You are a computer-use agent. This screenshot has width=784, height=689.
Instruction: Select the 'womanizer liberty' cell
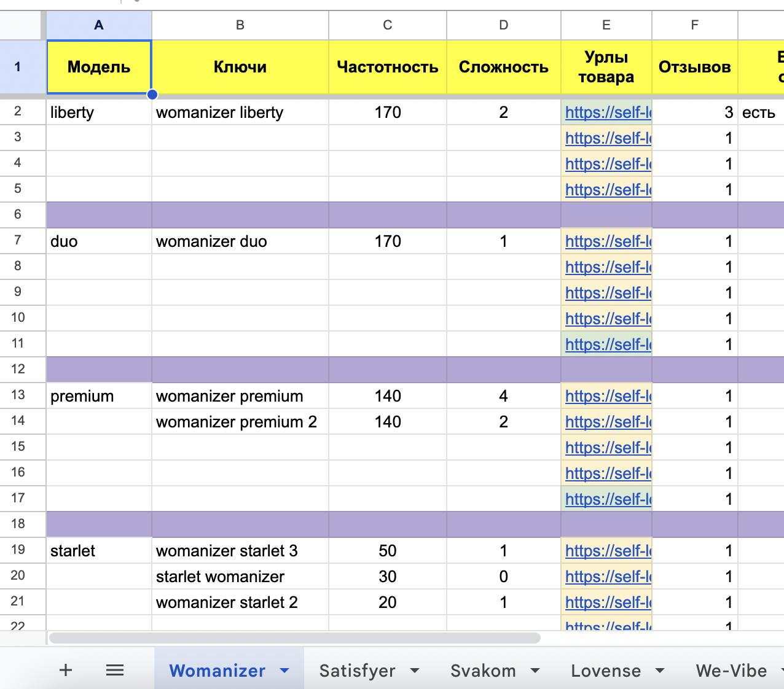240,112
